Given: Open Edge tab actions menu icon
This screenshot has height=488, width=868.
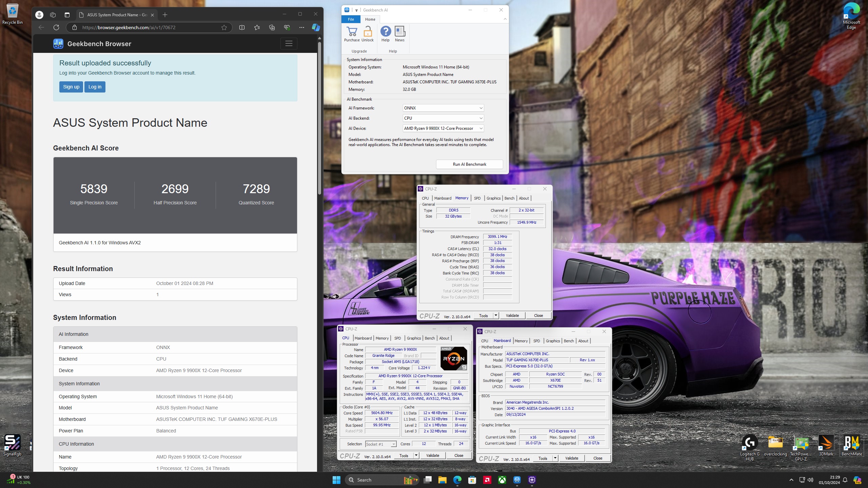Looking at the screenshot, I should click(67, 15).
